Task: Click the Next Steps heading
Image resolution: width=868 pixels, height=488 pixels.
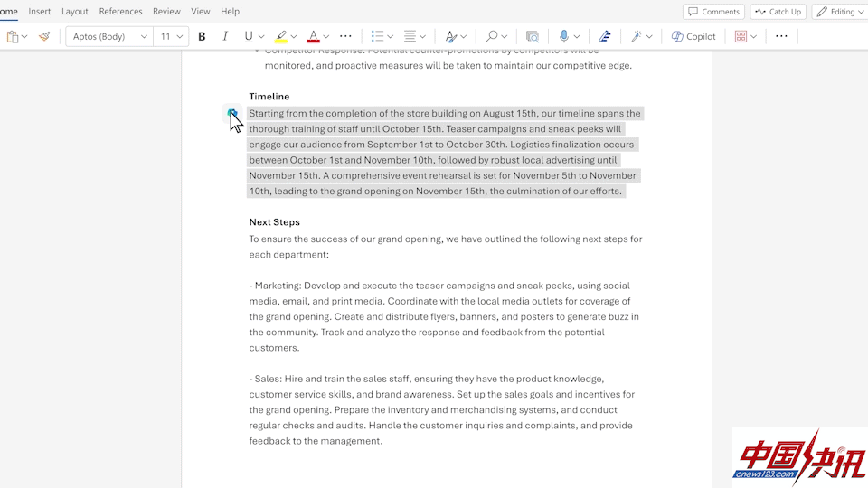Action: click(275, 222)
